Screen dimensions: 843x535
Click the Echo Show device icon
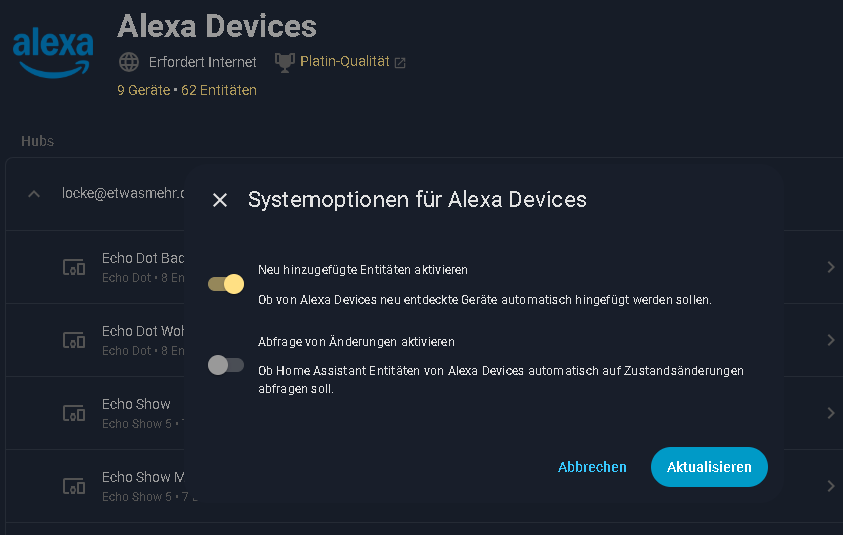click(x=74, y=413)
